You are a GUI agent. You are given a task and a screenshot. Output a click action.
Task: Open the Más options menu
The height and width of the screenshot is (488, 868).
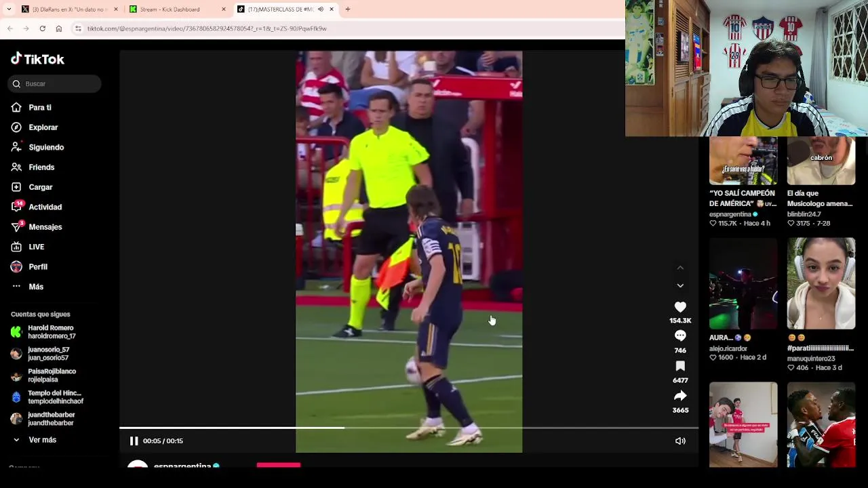pos(27,287)
